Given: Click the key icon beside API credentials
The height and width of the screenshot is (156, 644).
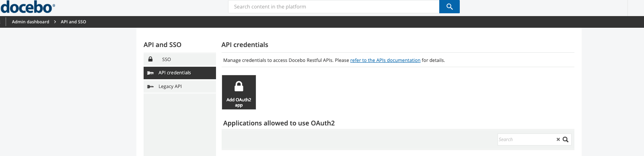Looking at the screenshot, I should point(150,73).
